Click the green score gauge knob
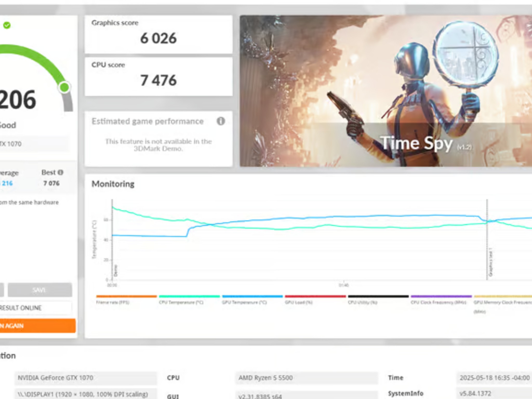 coord(64,87)
